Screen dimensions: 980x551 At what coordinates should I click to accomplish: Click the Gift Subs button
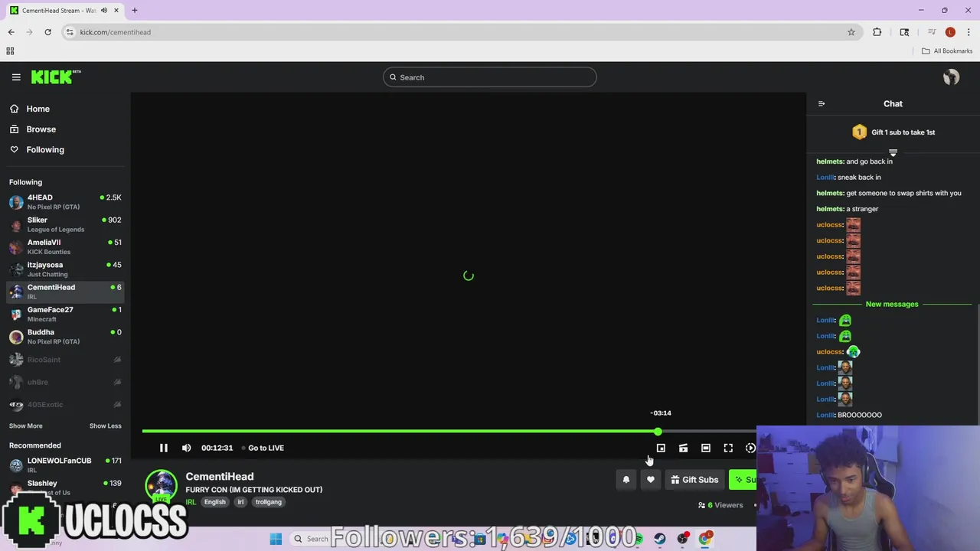pyautogui.click(x=694, y=480)
